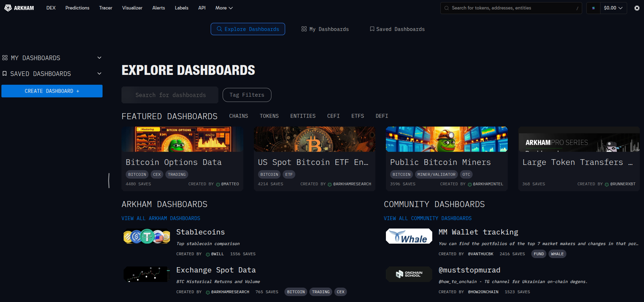The image size is (644, 302).
Task: Click the verified badge next to @RUNNERXBT
Action: click(607, 184)
